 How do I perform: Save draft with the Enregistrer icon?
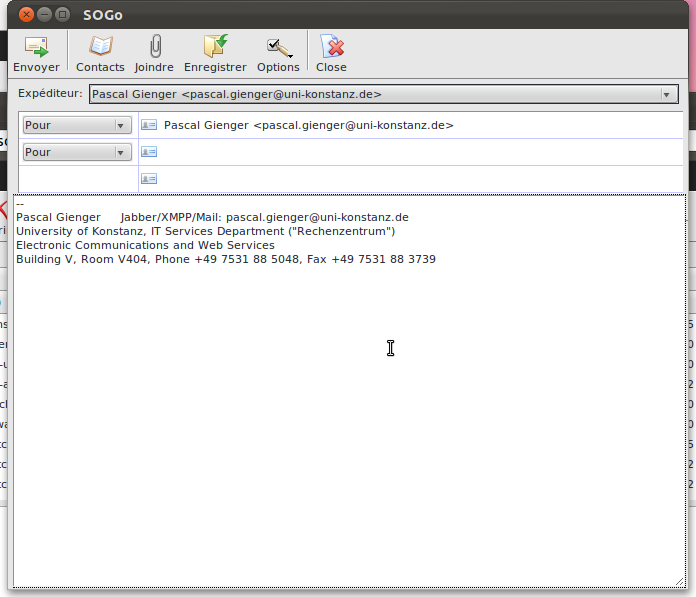tap(215, 47)
